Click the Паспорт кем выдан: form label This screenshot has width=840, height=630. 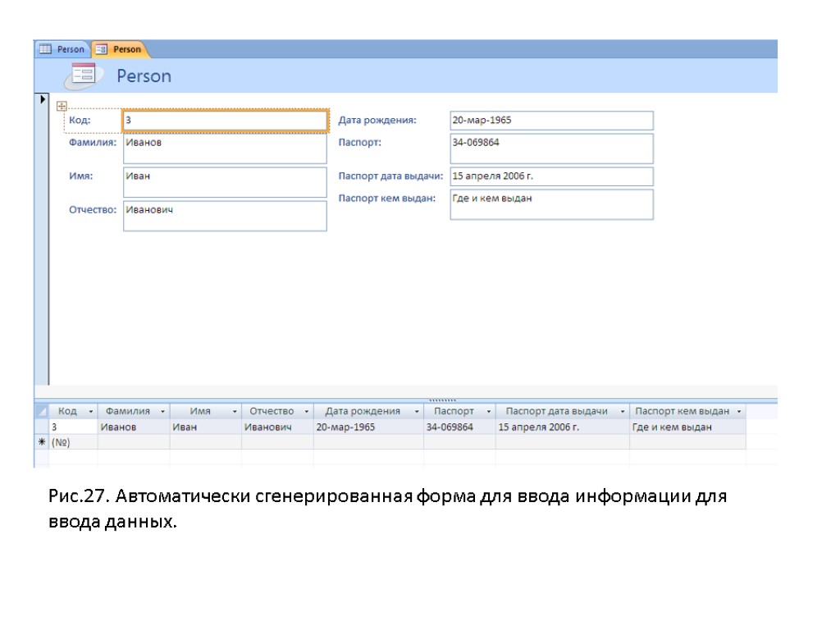pyautogui.click(x=387, y=199)
